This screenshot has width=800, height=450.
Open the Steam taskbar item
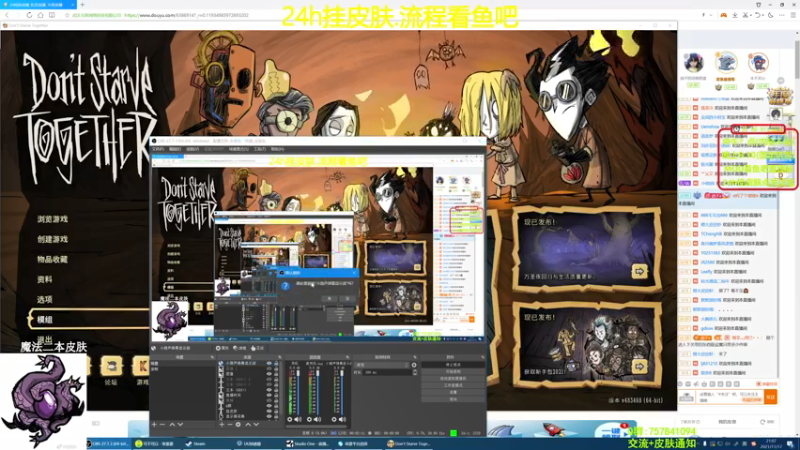tap(196, 444)
